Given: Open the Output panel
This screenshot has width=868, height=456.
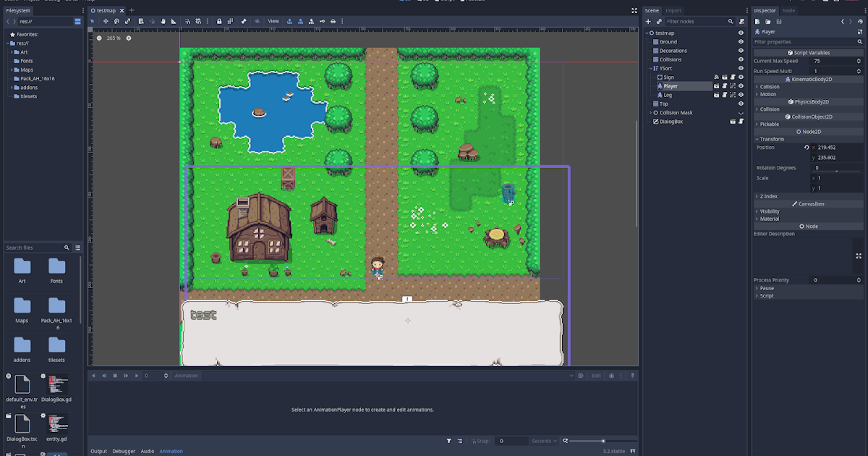Looking at the screenshot, I should click(x=98, y=451).
